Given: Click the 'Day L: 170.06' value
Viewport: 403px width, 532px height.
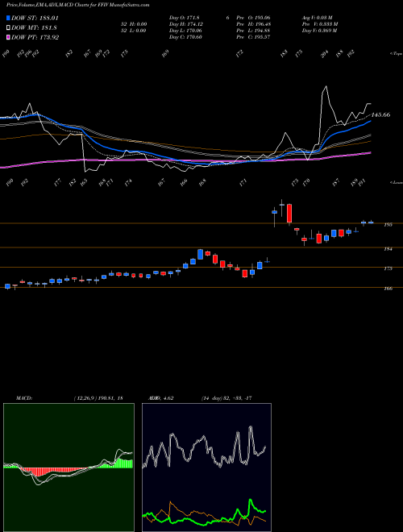Looking at the screenshot, I should pyautogui.click(x=186, y=31).
